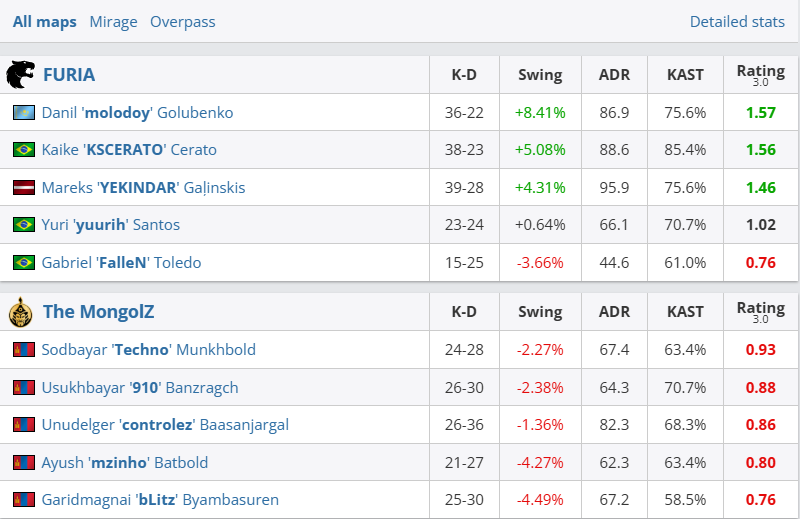800x519 pixels.
Task: Click the Kazakhstan flag beside molodoy
Action: tap(24, 113)
